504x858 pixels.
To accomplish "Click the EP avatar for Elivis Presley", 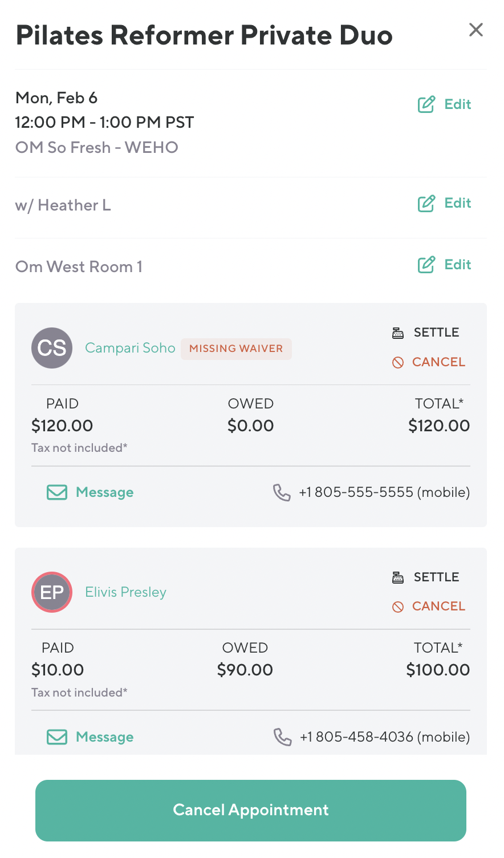I will (x=52, y=592).
